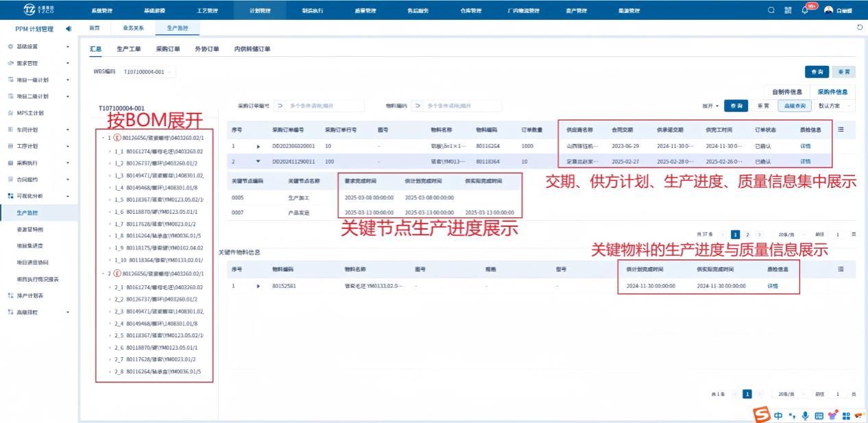This screenshot has width=868, height=423.
Task: Go to page 2 of purchase orders
Action: 747,234
